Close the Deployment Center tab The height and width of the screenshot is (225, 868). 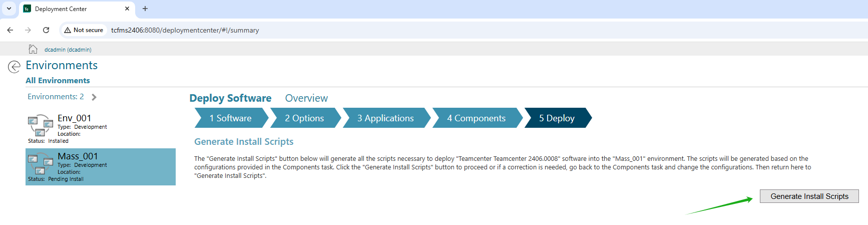coord(127,9)
